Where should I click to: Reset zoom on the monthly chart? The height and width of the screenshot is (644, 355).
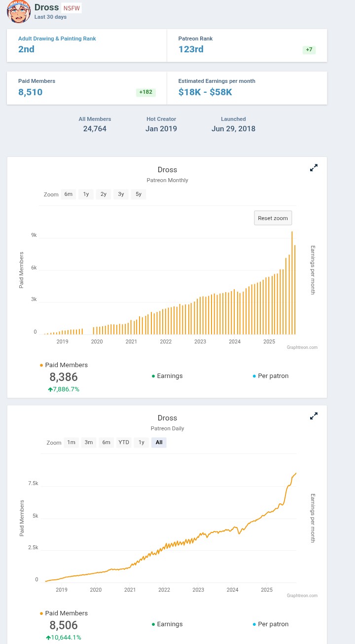[x=272, y=218]
